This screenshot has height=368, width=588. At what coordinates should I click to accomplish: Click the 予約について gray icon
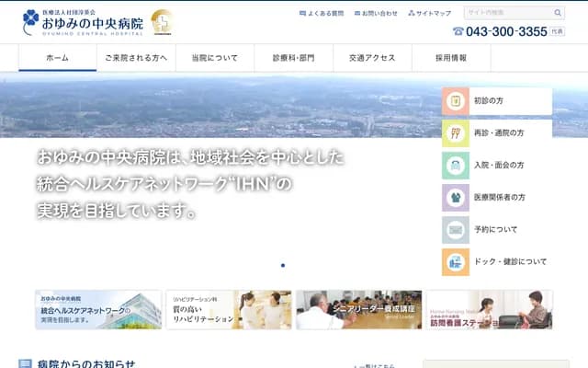point(456,230)
